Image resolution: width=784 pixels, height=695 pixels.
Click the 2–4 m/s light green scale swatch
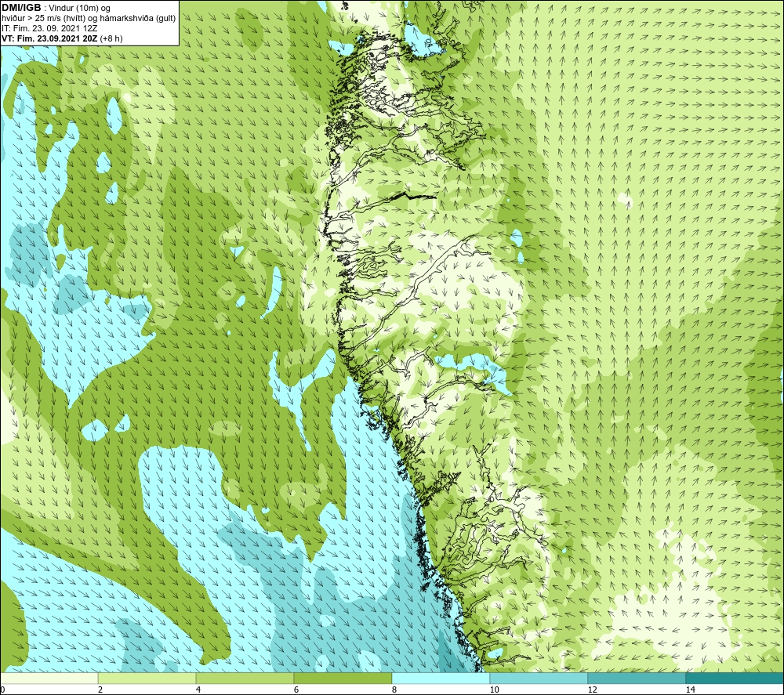click(147, 678)
